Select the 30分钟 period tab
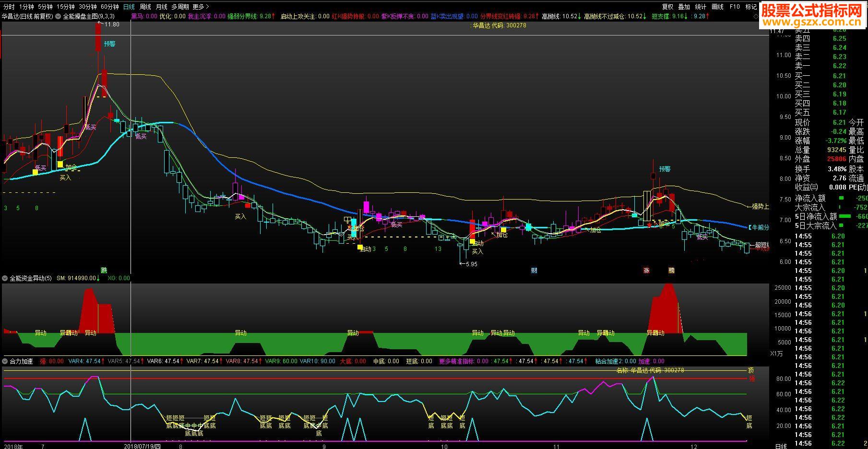Viewport: 868px width, 449px height. point(88,7)
